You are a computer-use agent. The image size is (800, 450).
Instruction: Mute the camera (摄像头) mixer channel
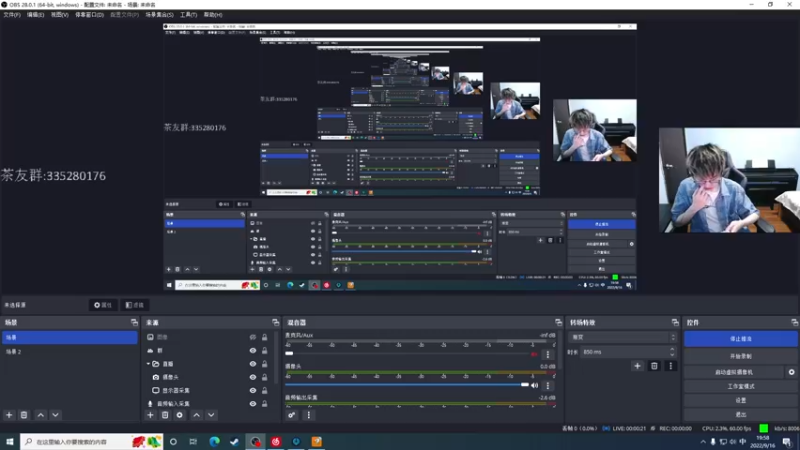click(534, 385)
